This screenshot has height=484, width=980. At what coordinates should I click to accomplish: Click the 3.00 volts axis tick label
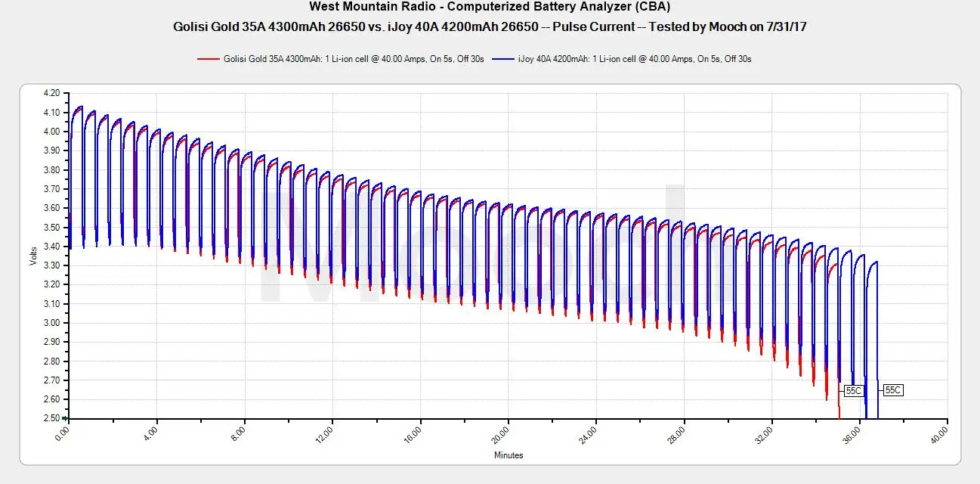pyautogui.click(x=51, y=323)
